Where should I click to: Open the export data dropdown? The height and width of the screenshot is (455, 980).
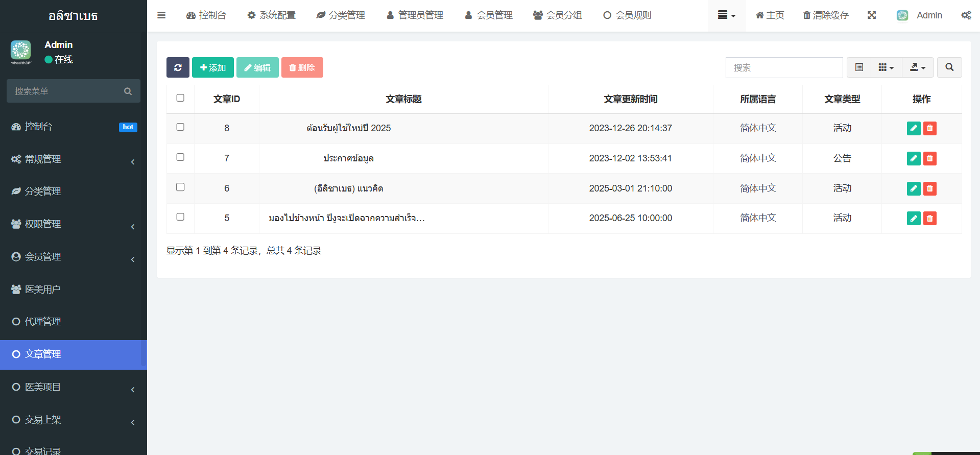point(918,67)
